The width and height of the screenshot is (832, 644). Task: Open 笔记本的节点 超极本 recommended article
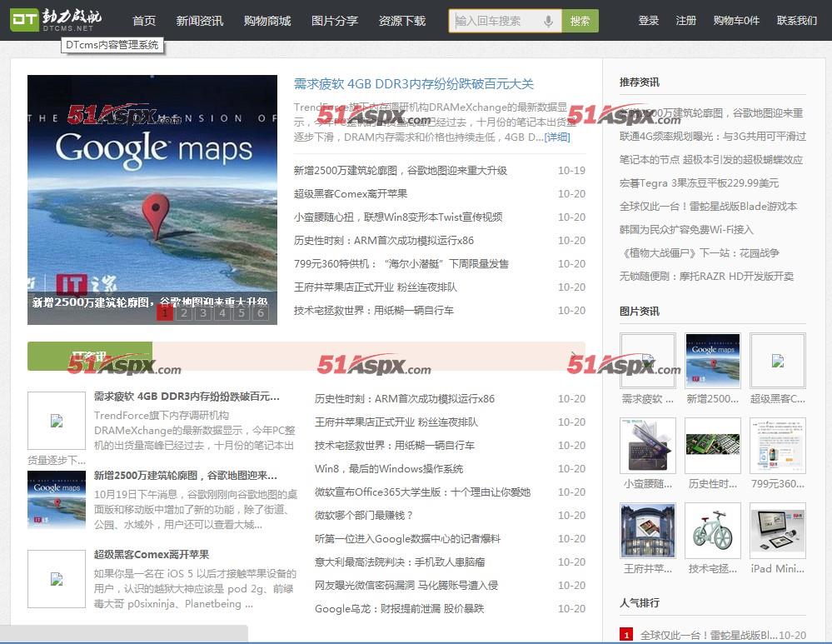711,160
